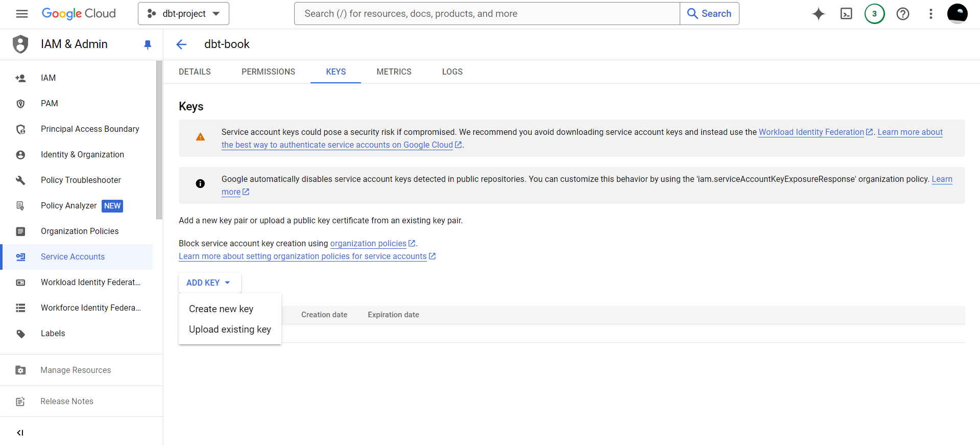Screen dimensions: 980x445
Task: Select the Keys tab
Action: 336,72
